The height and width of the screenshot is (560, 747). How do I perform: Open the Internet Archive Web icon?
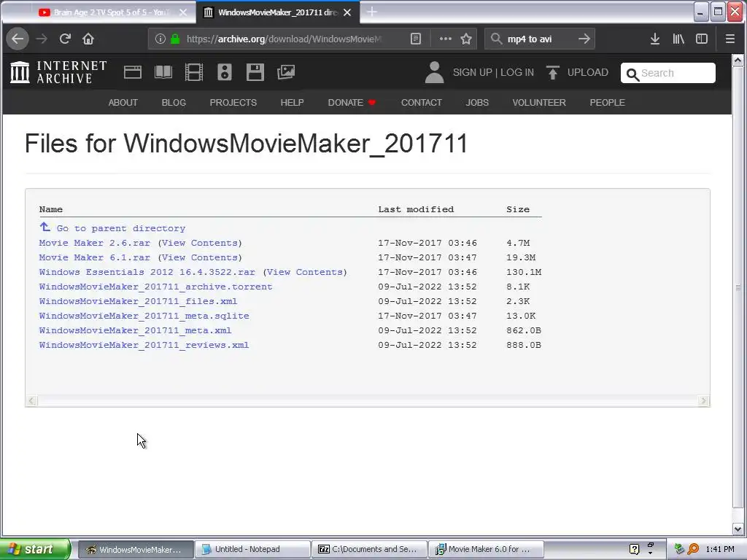(x=133, y=72)
